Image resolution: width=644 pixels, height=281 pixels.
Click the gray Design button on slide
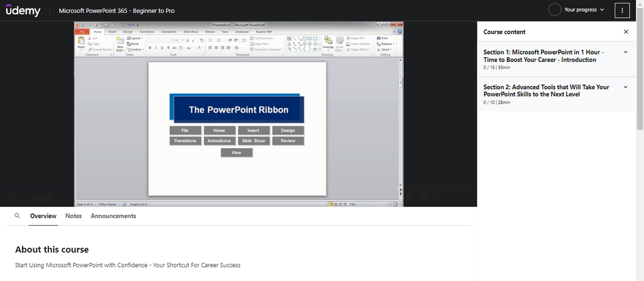288,130
